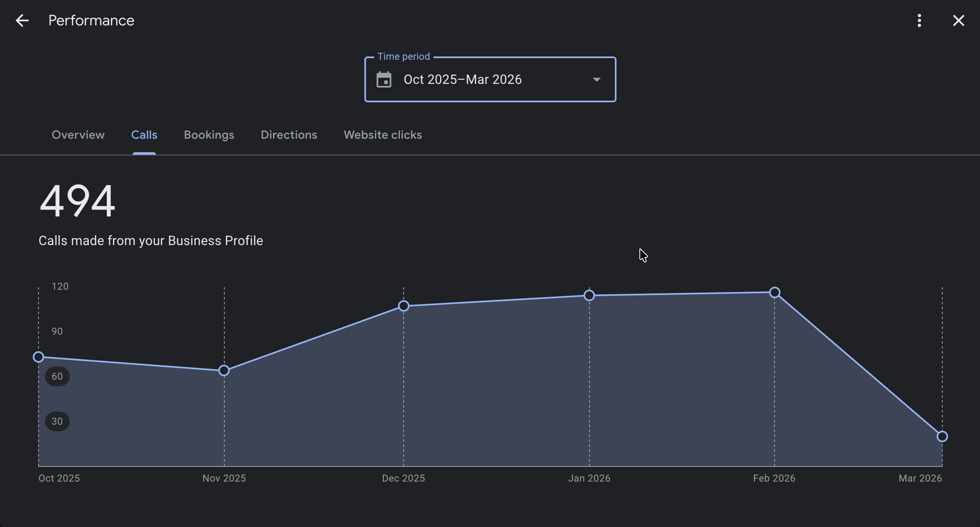This screenshot has height=527, width=980.
Task: Click the Nov 2025 data point
Action: [224, 371]
